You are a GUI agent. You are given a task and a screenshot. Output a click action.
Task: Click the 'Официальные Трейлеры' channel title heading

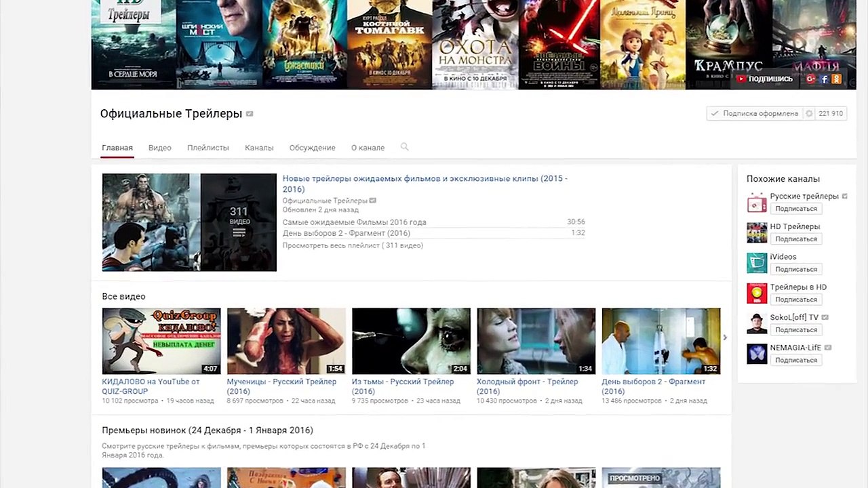tap(171, 114)
